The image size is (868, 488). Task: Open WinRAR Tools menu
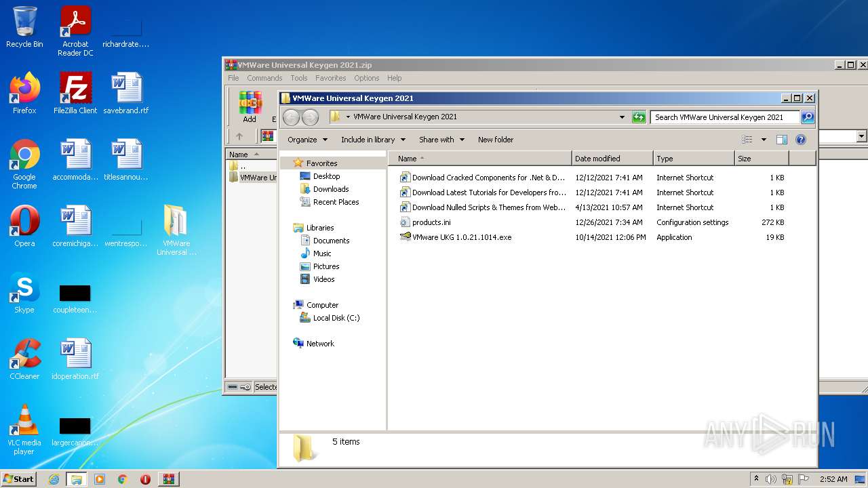tap(298, 78)
